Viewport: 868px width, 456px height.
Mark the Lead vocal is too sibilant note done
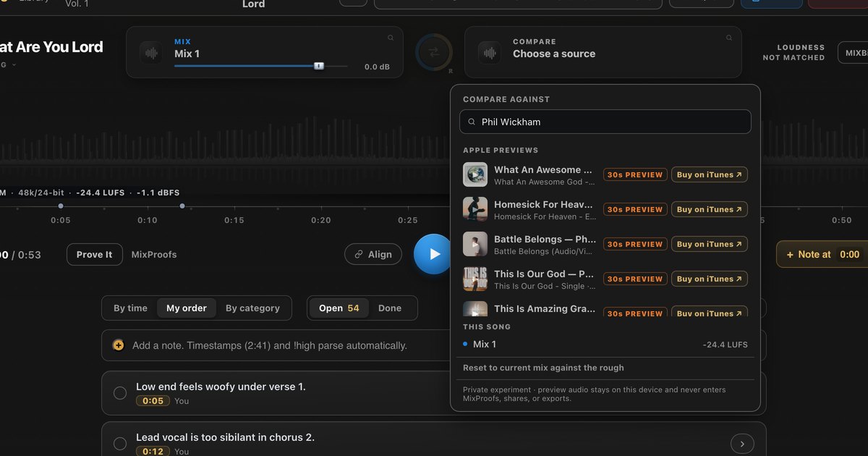(120, 444)
